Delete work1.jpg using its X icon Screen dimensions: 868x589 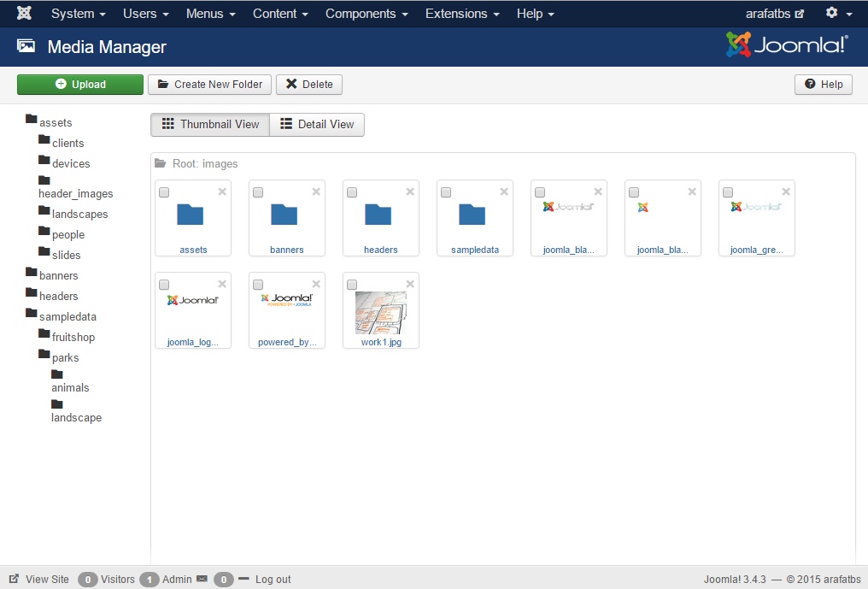coord(410,284)
